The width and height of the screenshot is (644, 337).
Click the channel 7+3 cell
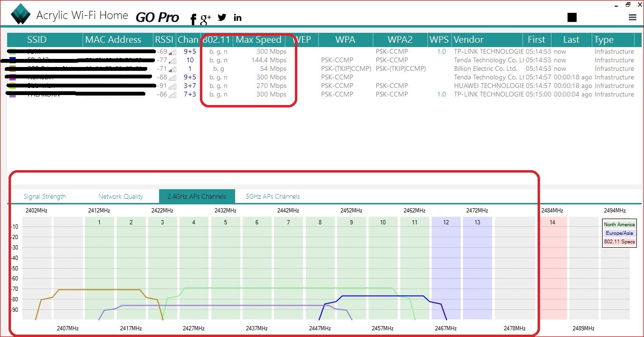(x=190, y=95)
